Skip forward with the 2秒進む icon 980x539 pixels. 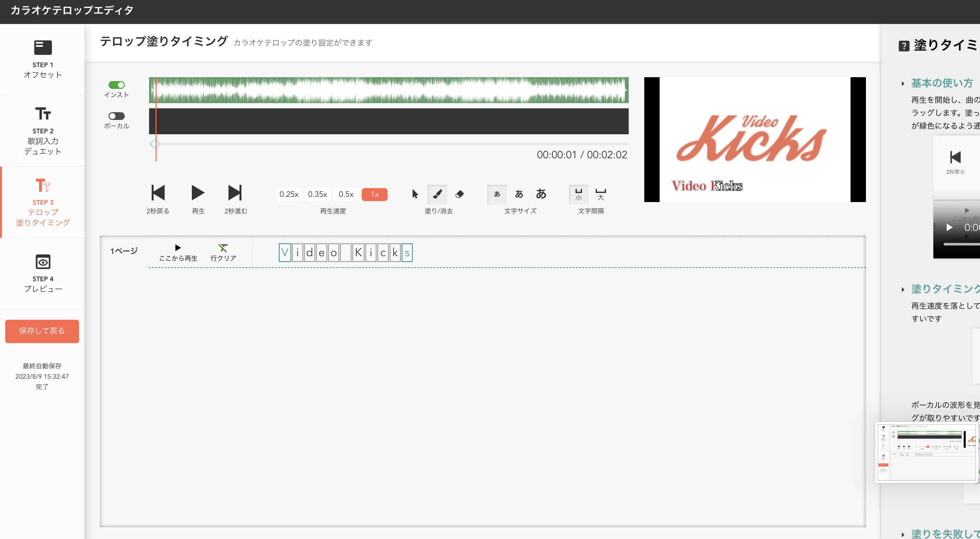pyautogui.click(x=235, y=193)
